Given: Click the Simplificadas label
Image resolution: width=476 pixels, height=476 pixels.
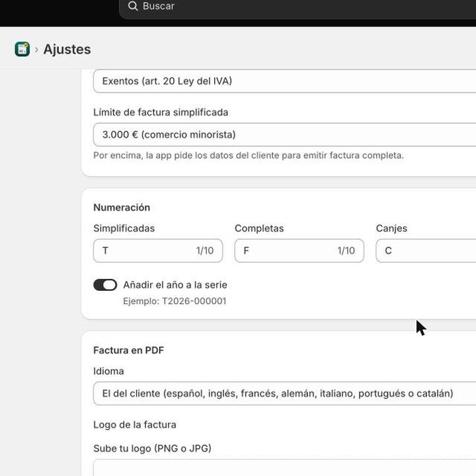Looking at the screenshot, I should [124, 228].
